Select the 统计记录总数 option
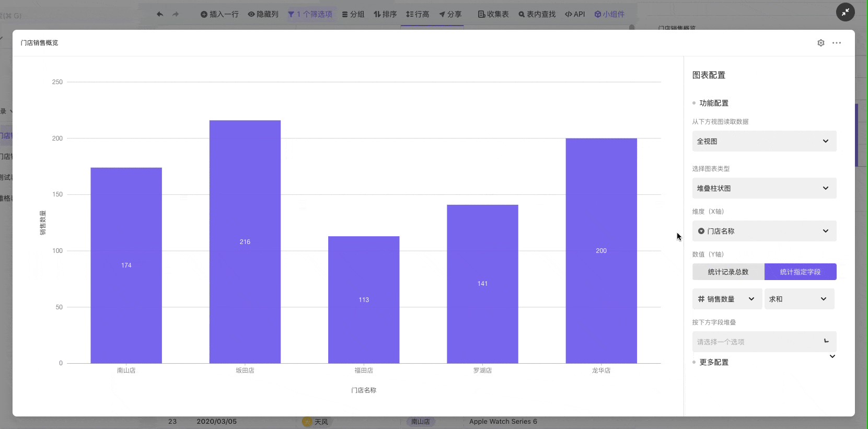Screen dimensions: 868x429 (x=728, y=272)
